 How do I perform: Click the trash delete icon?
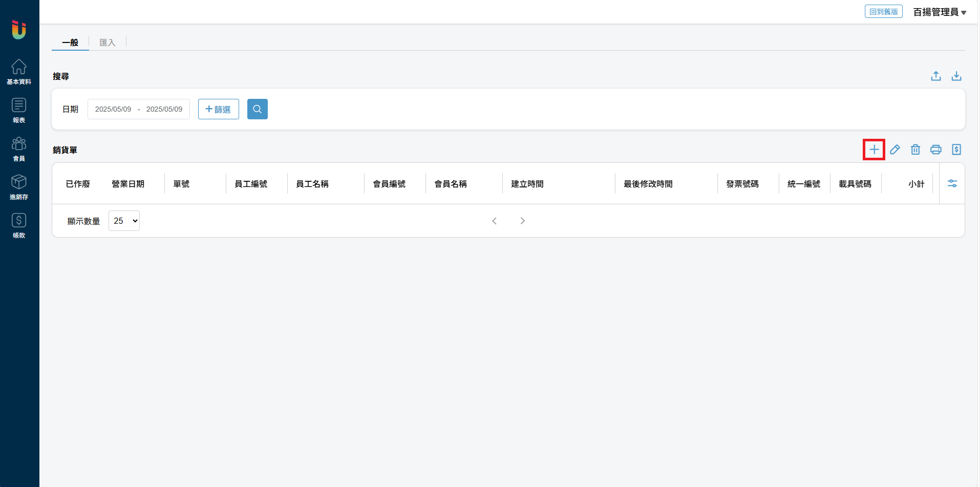pyautogui.click(x=915, y=150)
